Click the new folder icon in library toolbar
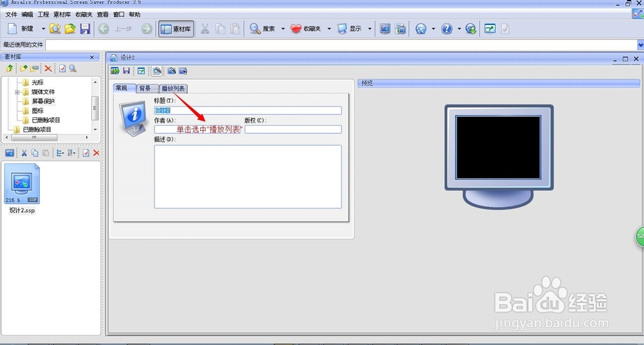This screenshot has height=345, width=644. coord(23,68)
